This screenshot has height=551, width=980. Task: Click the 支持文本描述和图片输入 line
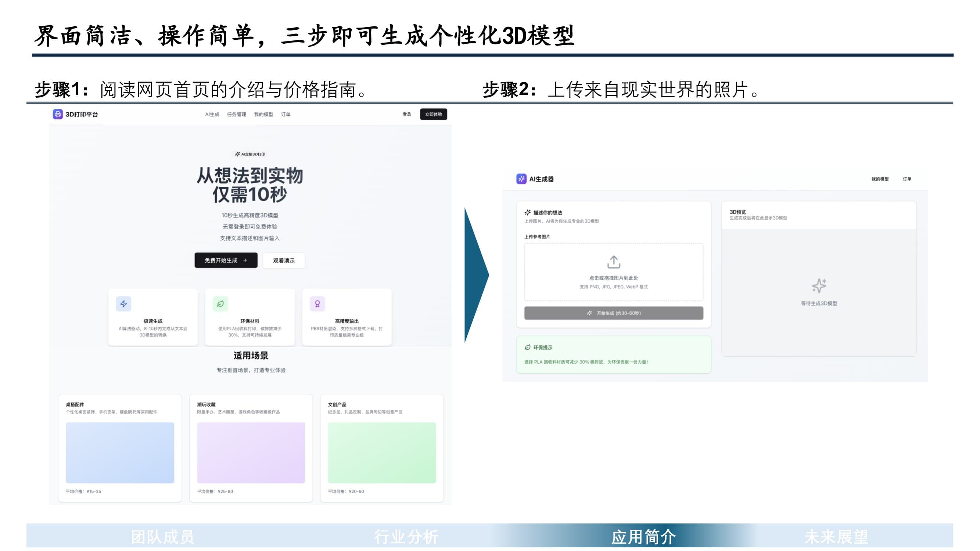click(x=250, y=238)
